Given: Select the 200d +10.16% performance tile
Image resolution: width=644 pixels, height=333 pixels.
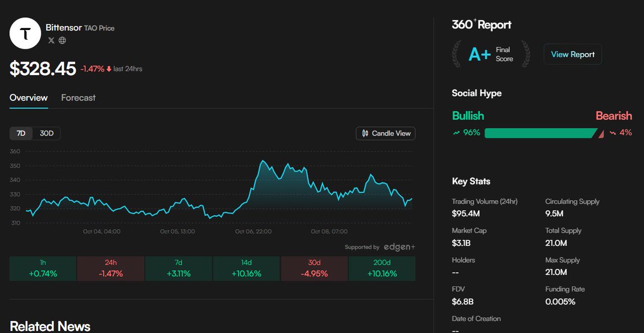Looking at the screenshot, I should [x=382, y=269].
